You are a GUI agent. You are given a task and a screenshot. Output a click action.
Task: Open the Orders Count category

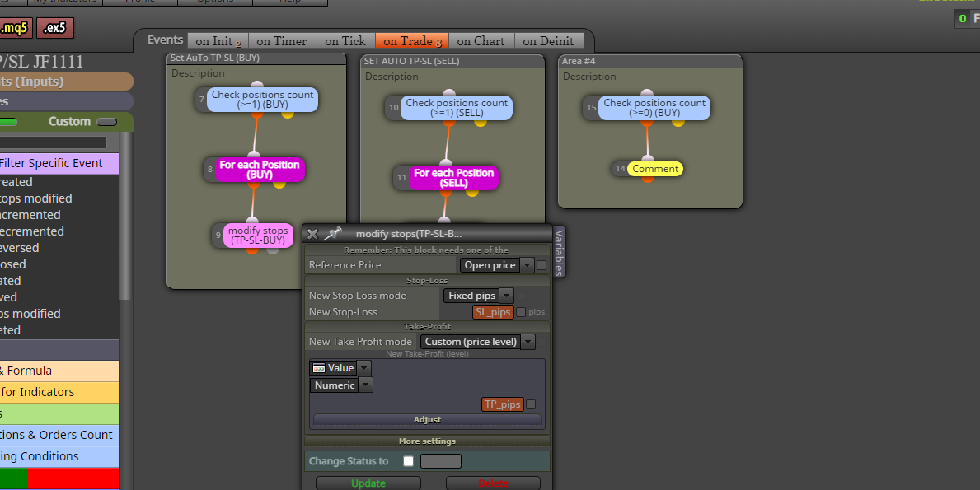pos(59,435)
